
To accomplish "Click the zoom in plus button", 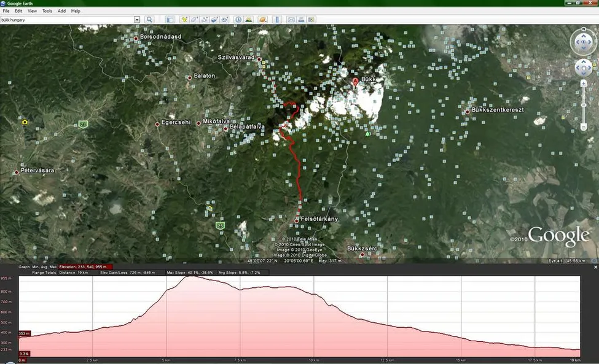I will (x=583, y=82).
